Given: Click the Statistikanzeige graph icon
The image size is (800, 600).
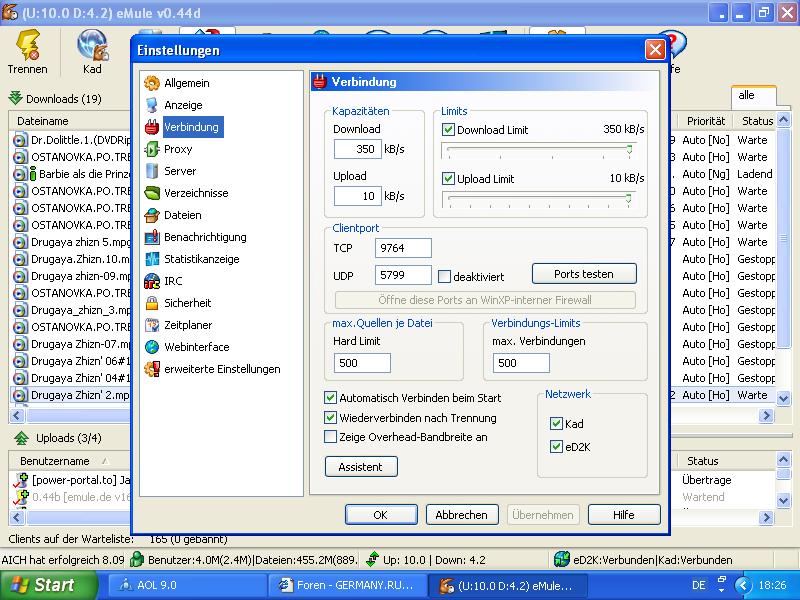Looking at the screenshot, I should (152, 259).
